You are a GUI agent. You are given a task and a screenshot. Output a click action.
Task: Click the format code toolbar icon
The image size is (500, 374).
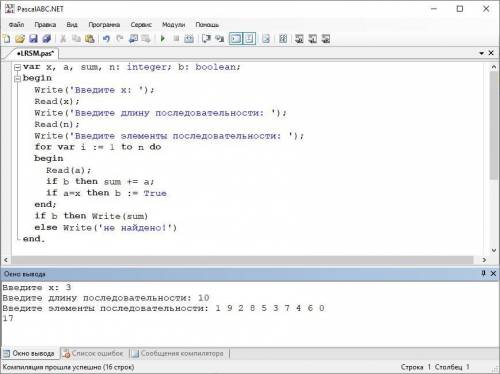point(283,39)
